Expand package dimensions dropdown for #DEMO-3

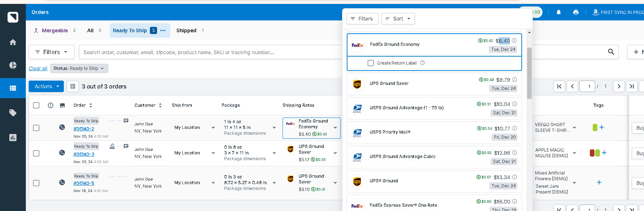pyautogui.click(x=274, y=153)
